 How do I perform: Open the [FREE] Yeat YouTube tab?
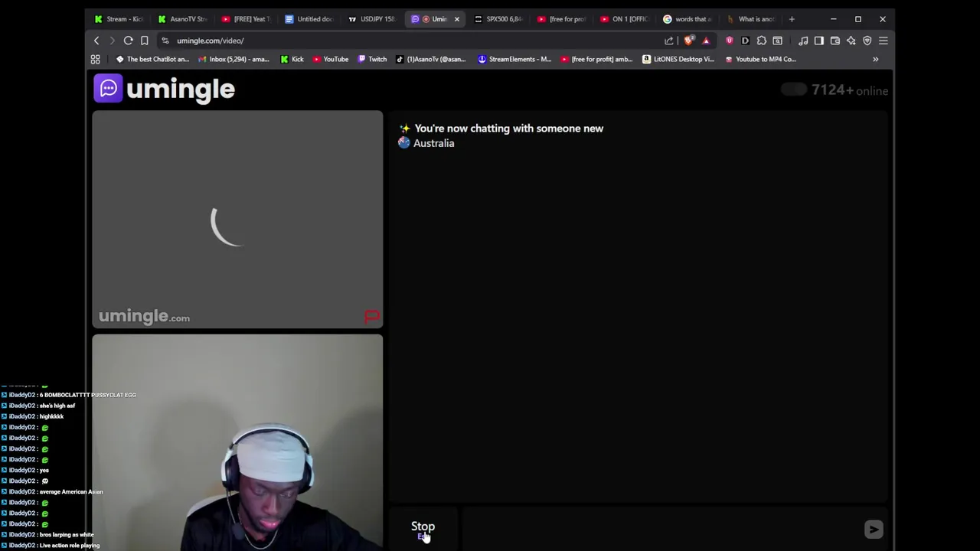pyautogui.click(x=245, y=19)
